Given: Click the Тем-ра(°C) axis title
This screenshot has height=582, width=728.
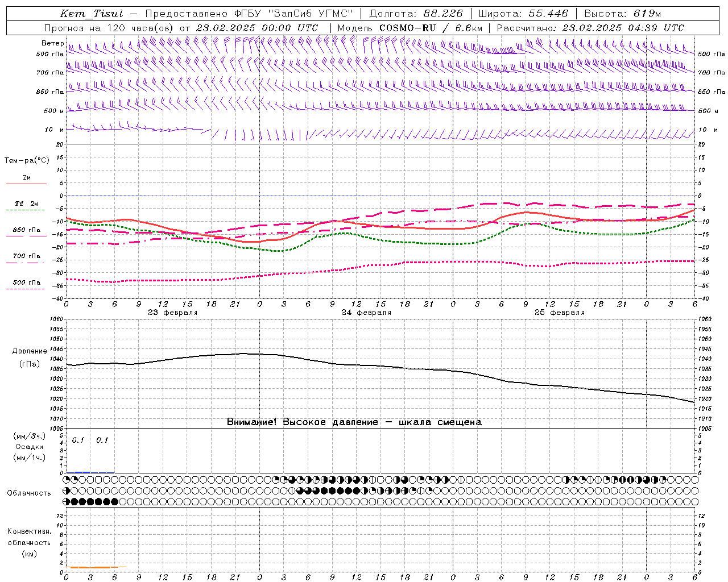Looking at the screenshot, I should (x=27, y=161).
